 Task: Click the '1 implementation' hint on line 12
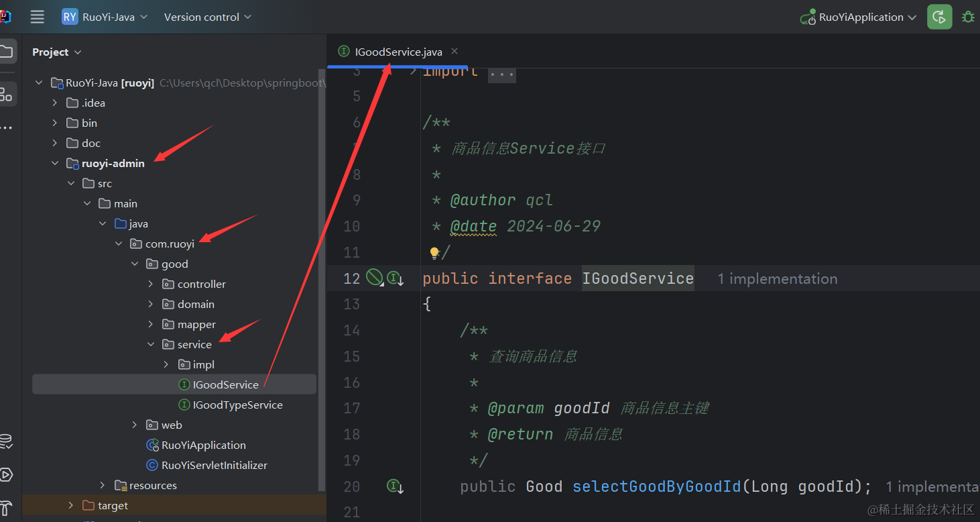[x=777, y=279]
